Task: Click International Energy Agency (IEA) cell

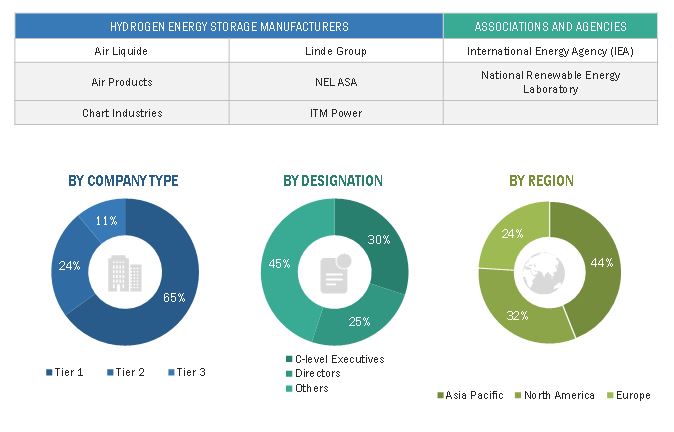Action: [x=550, y=50]
